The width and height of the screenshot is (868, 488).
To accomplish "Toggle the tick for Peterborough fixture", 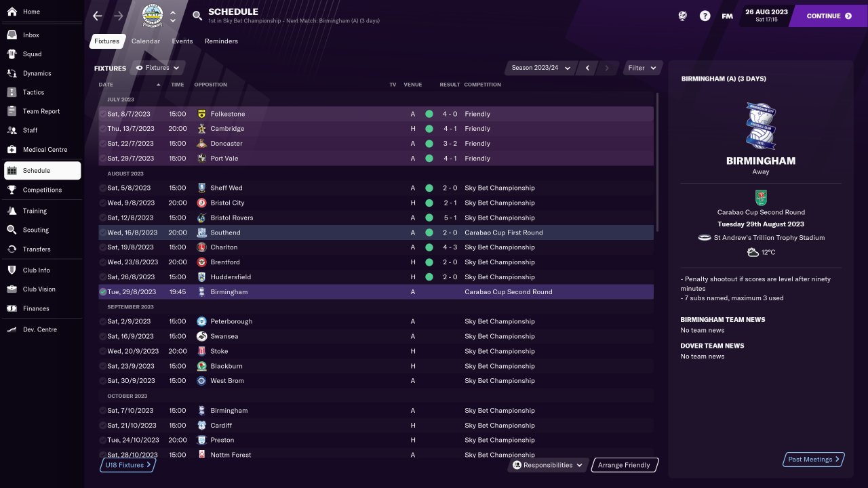I will (x=103, y=322).
